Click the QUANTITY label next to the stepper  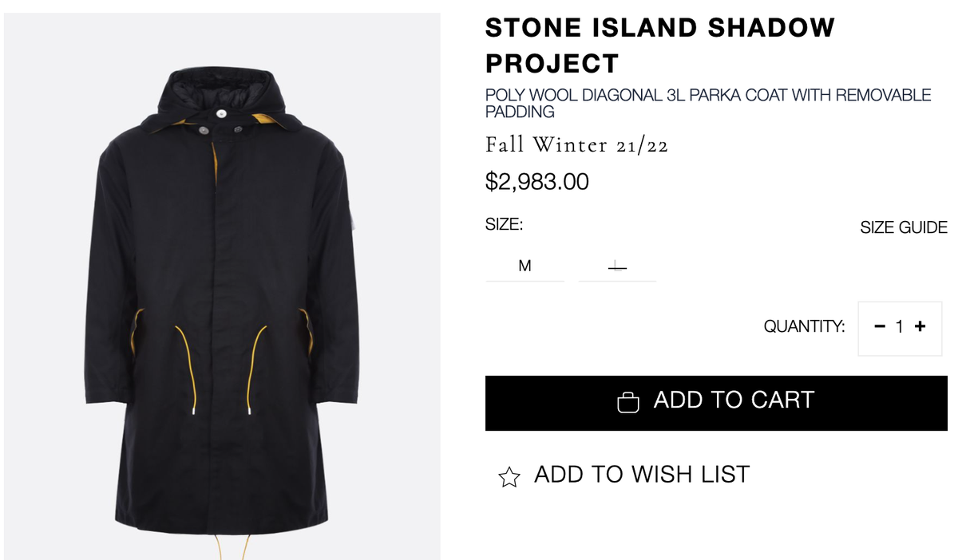(x=805, y=325)
